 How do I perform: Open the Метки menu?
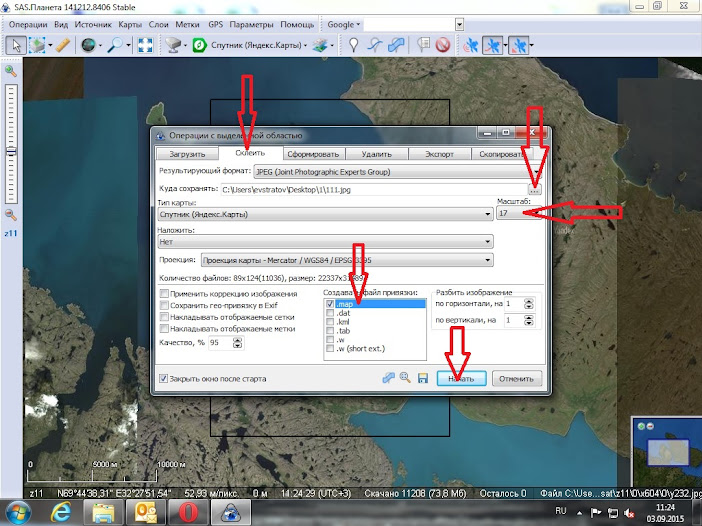click(187, 25)
